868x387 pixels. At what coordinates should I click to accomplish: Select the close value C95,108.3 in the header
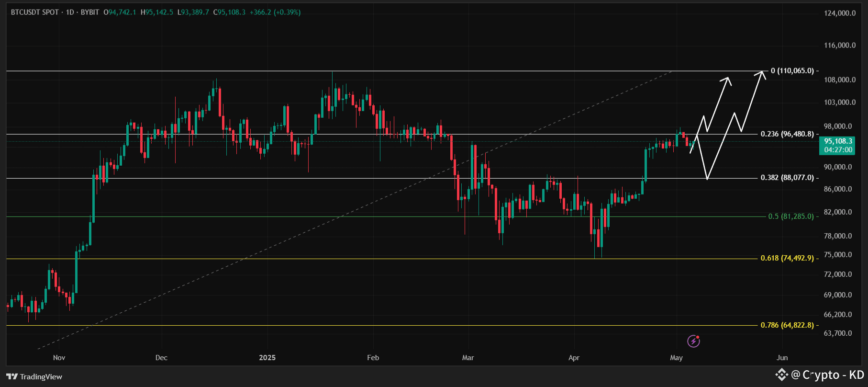(x=229, y=12)
